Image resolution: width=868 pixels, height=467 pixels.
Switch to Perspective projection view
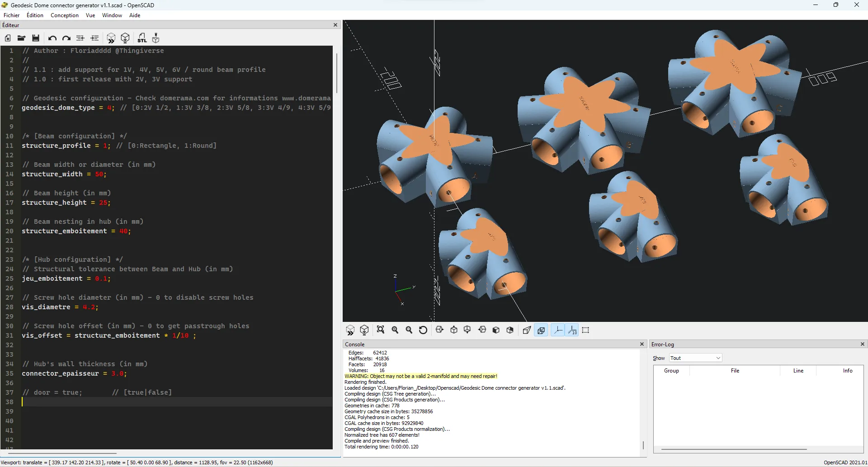coord(527,330)
